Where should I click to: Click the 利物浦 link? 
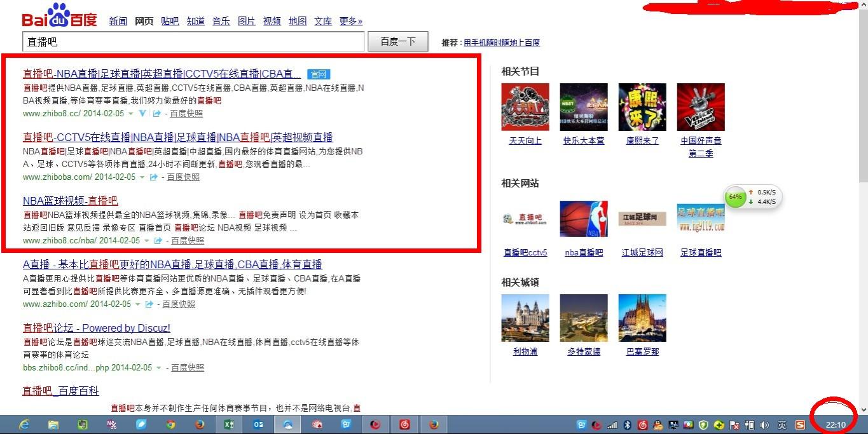click(x=525, y=351)
